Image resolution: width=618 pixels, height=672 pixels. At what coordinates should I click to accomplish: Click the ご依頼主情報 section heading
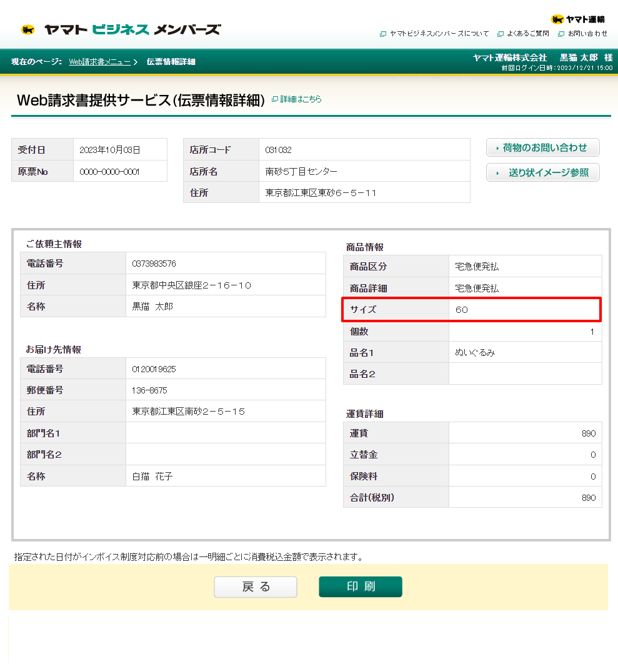(x=54, y=244)
